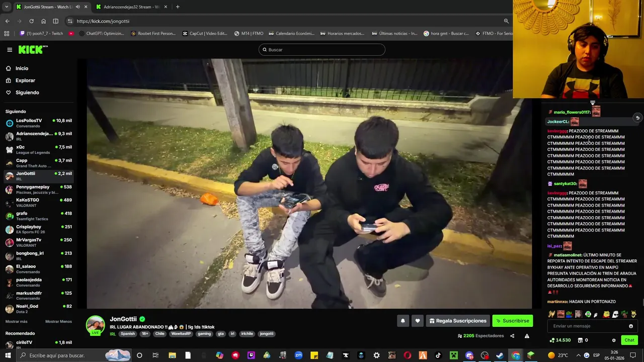Click the notification bell icon for JonGottii
This screenshot has width=644, height=362.
click(403, 321)
